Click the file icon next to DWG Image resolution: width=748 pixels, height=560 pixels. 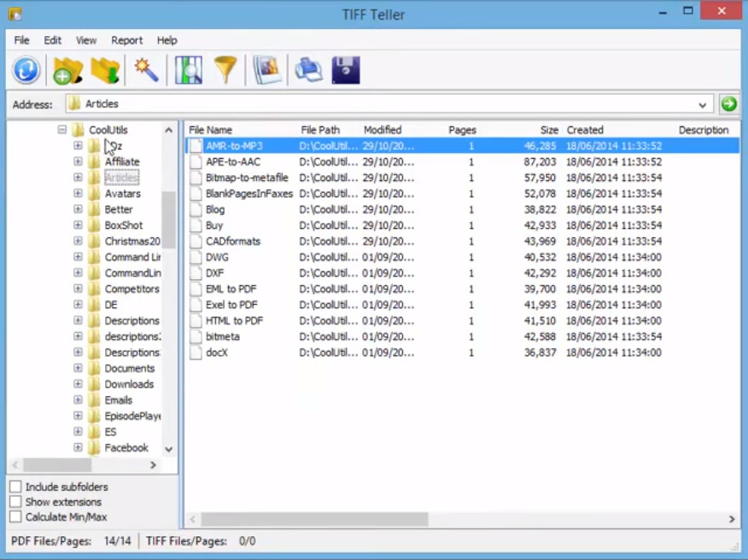tap(196, 257)
